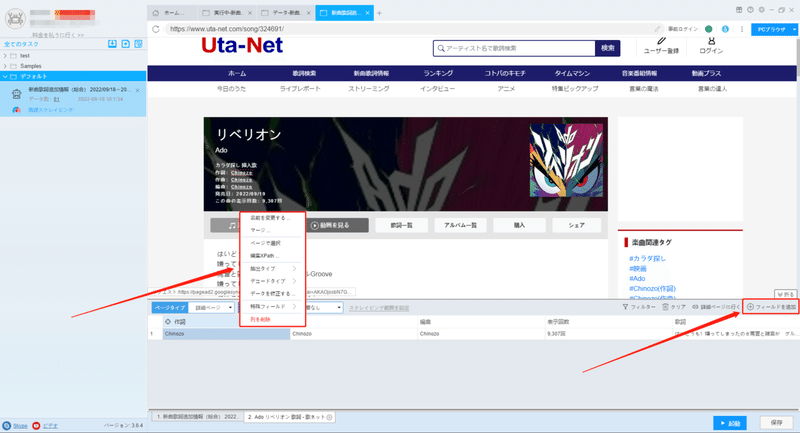This screenshot has width=800, height=433.
Task: Close the task item in the sidebar list
Action: pyautogui.click(x=137, y=90)
